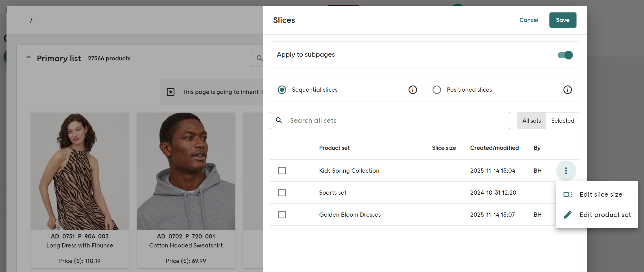Enable the Golden Bloom Dresses checkbox
Screen dimensions: 644x272
282,215
